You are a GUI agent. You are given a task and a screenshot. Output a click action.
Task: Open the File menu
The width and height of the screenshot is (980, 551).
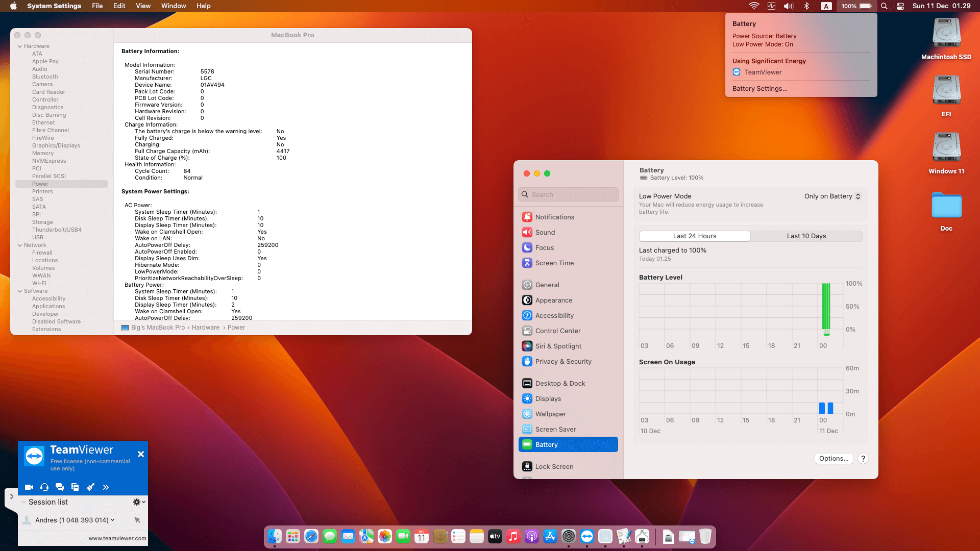click(x=97, y=6)
